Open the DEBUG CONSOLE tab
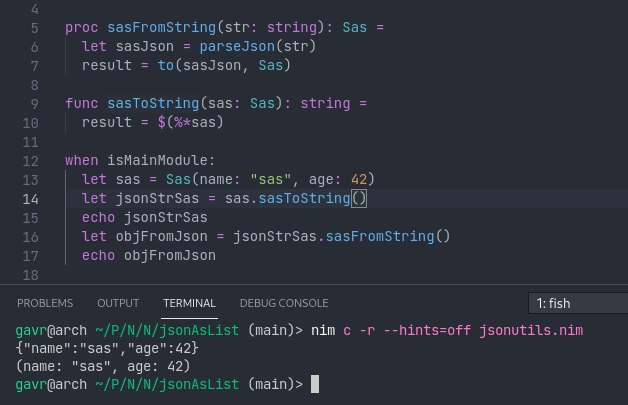This screenshot has height=405, width=628. 284,303
